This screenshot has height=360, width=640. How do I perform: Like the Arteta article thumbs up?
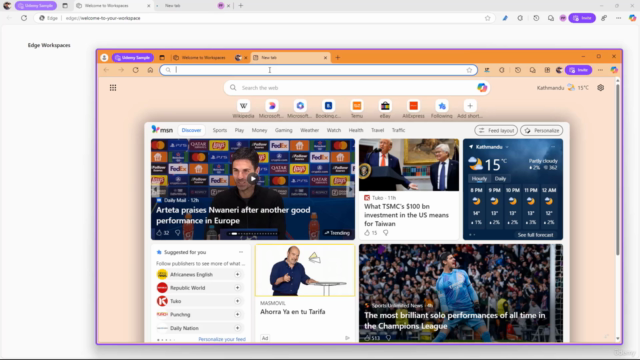159,233
